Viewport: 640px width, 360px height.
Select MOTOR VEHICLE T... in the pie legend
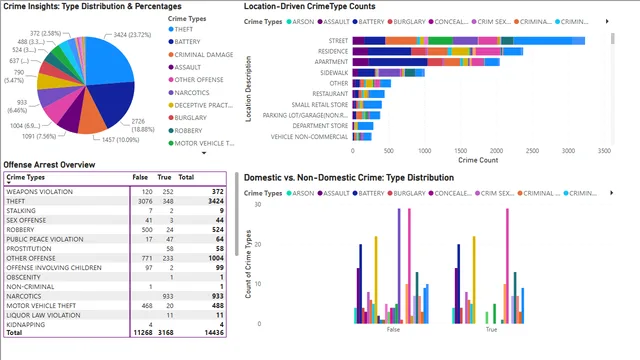point(202,143)
